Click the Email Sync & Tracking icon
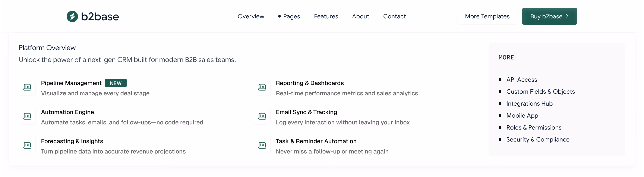Screen dimensions: 644x177 pyautogui.click(x=262, y=116)
